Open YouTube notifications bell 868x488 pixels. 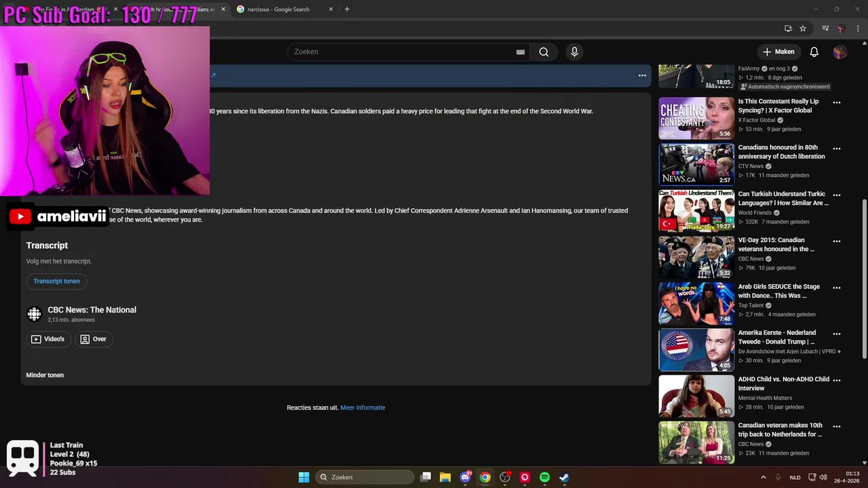pos(814,52)
